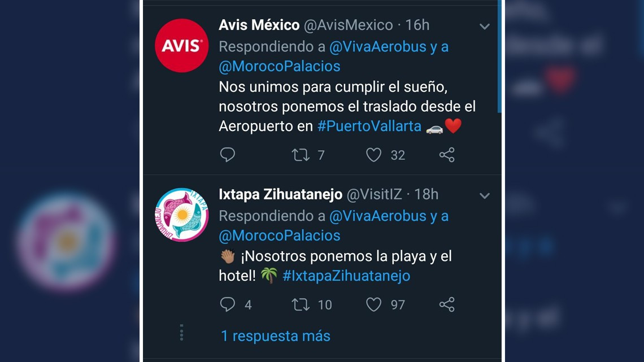644x362 pixels.
Task: Open Ixtapa Zihuatanejo profile via avatar
Action: point(181,215)
